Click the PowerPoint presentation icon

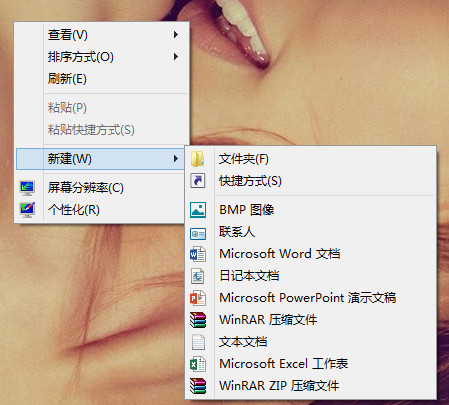(198, 298)
